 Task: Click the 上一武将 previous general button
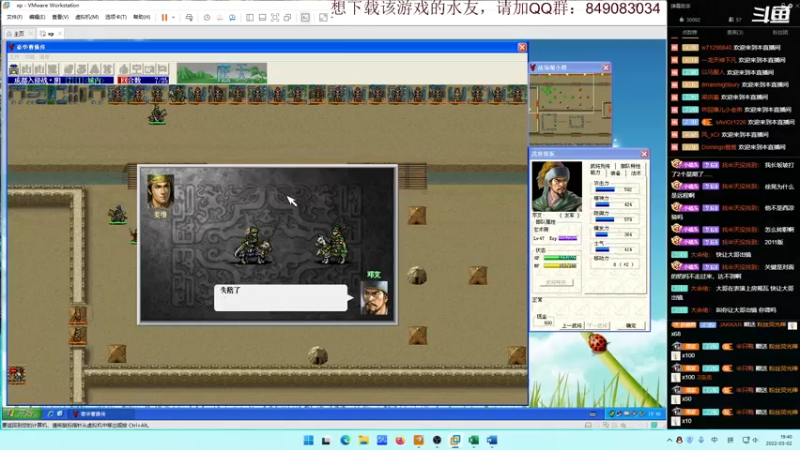coord(571,326)
